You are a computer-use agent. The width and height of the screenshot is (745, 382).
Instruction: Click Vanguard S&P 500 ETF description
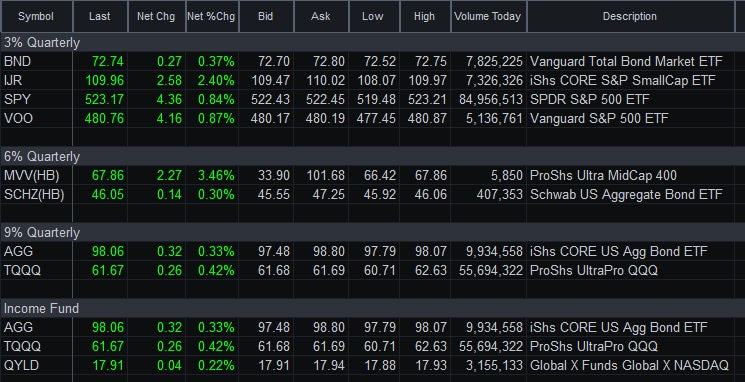tap(599, 118)
